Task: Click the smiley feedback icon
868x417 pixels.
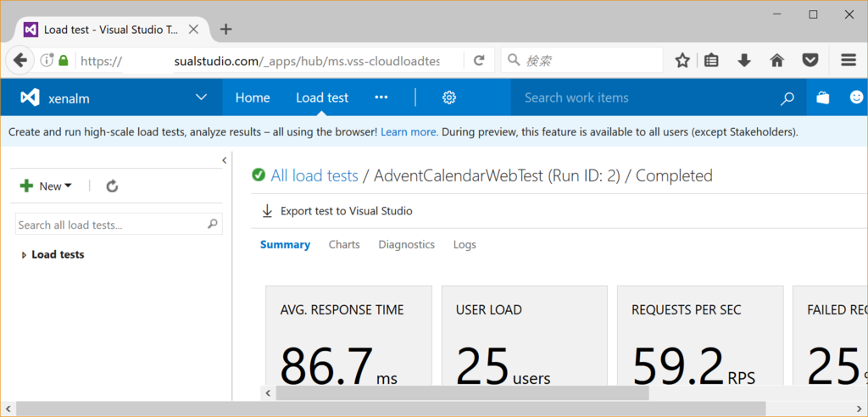Action: coord(856,97)
